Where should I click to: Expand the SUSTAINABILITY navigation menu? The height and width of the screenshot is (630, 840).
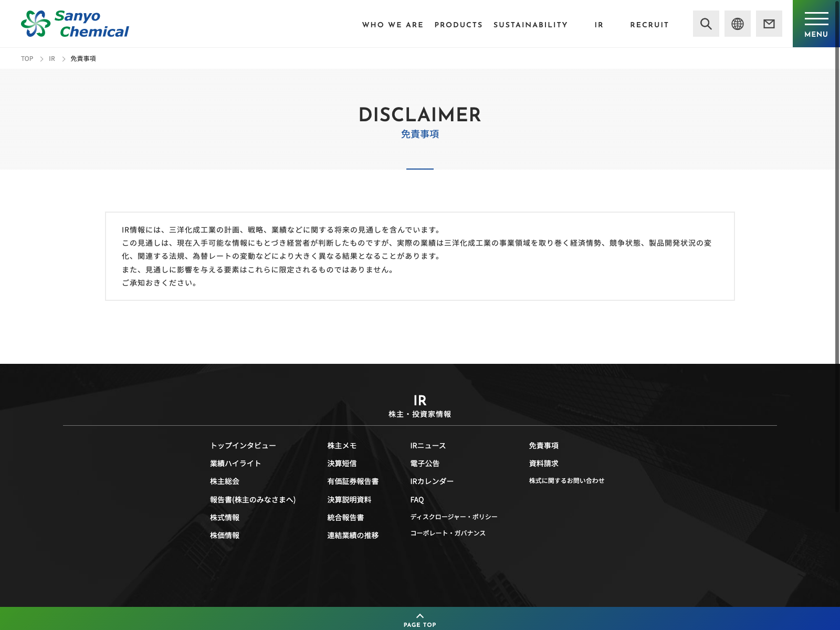click(x=530, y=25)
